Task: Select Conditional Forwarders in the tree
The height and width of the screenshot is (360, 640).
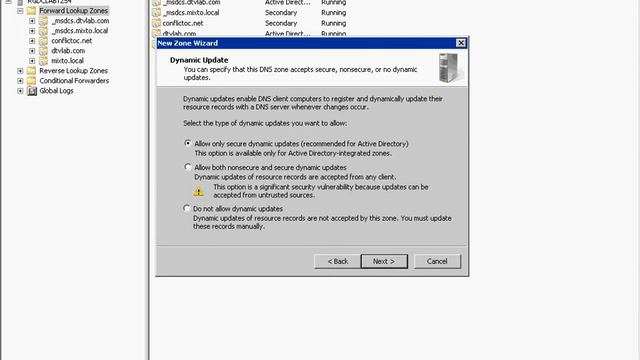Action: pos(74,81)
